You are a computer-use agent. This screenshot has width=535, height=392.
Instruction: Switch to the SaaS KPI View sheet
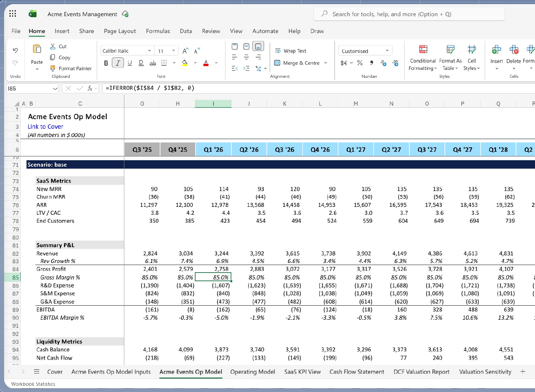(x=302, y=372)
